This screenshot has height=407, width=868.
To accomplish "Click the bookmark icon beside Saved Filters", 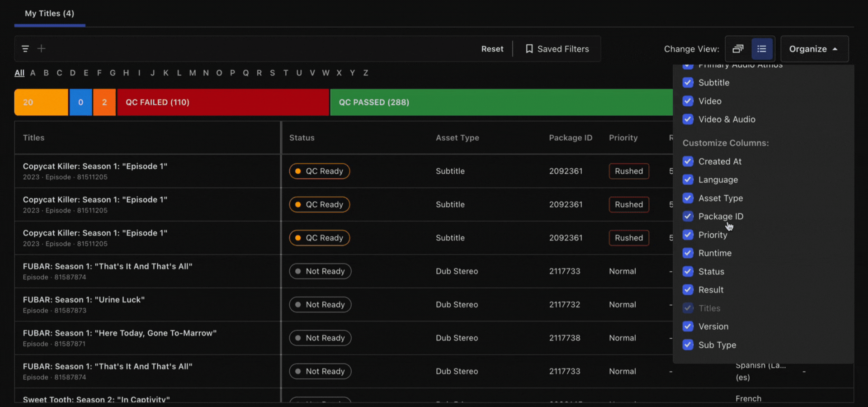I will 529,49.
